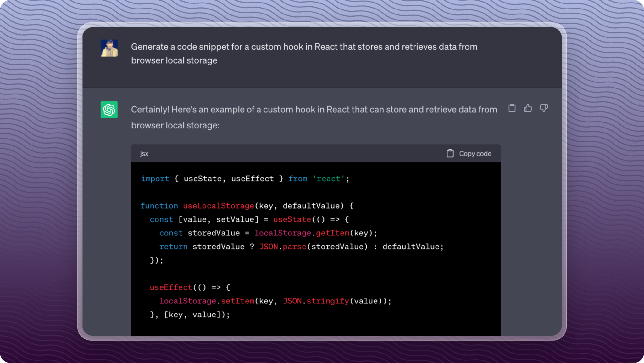Click the dark code block header bar
This screenshot has width=644, height=363.
coord(314,154)
